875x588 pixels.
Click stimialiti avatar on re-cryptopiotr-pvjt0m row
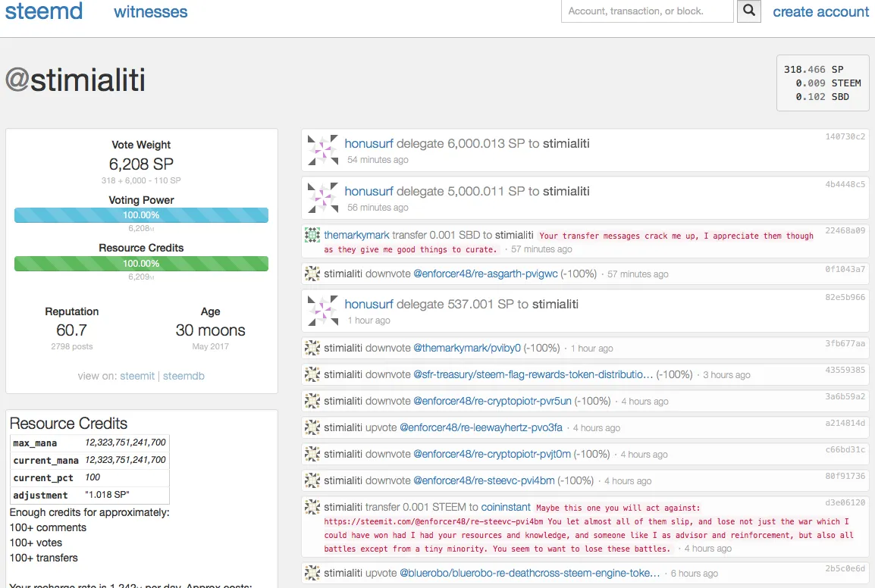point(312,454)
